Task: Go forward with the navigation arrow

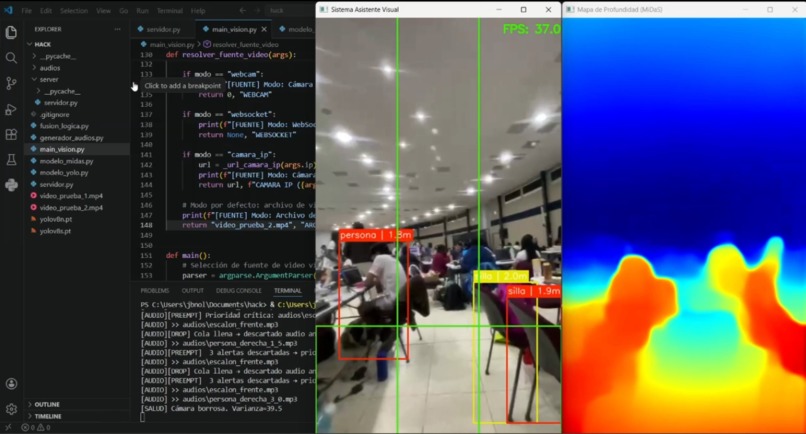Action: coord(257,10)
